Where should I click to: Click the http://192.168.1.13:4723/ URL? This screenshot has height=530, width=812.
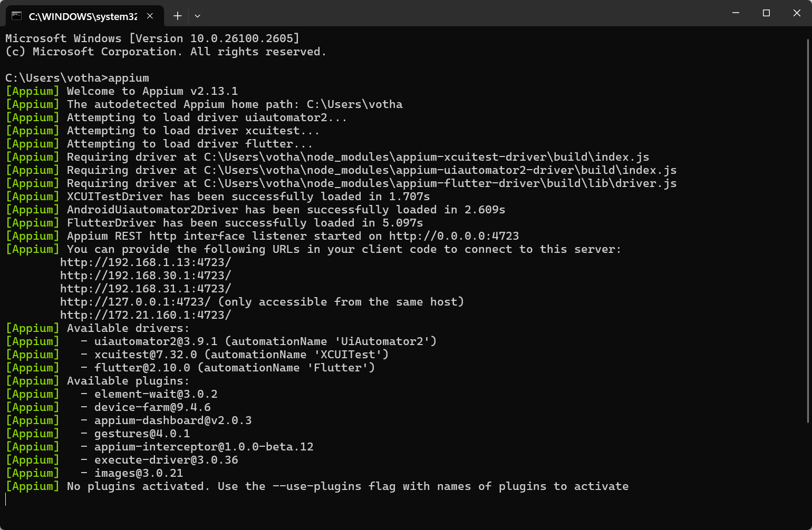(146, 262)
